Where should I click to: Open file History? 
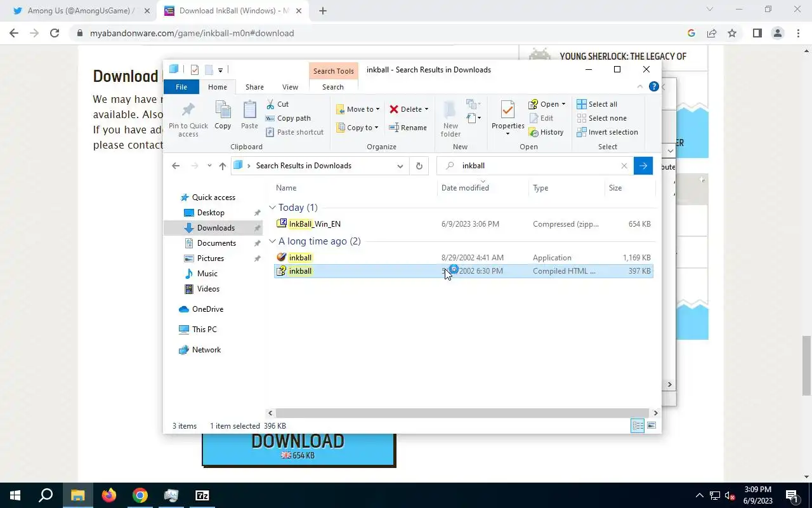(546, 132)
